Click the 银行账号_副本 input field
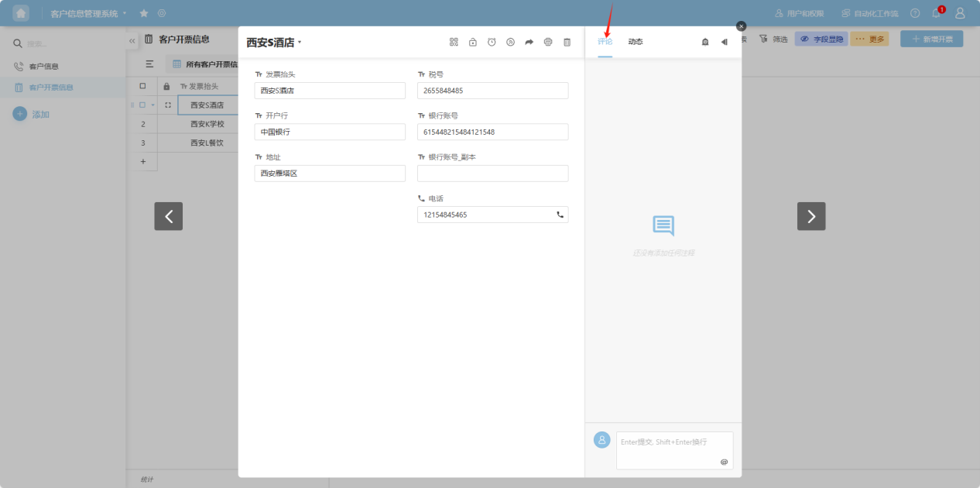The image size is (980, 488). [x=492, y=174]
